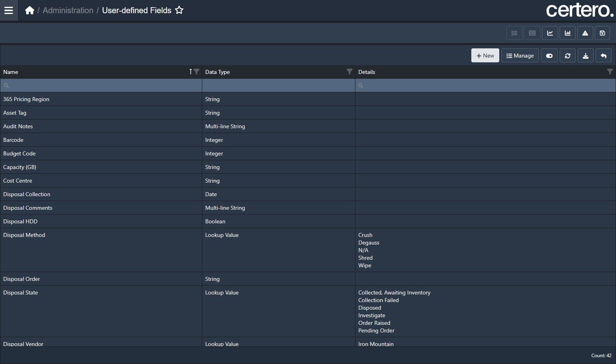Click the Collection Failed value
Image resolution: width=616 pixels, height=364 pixels.
(x=378, y=300)
